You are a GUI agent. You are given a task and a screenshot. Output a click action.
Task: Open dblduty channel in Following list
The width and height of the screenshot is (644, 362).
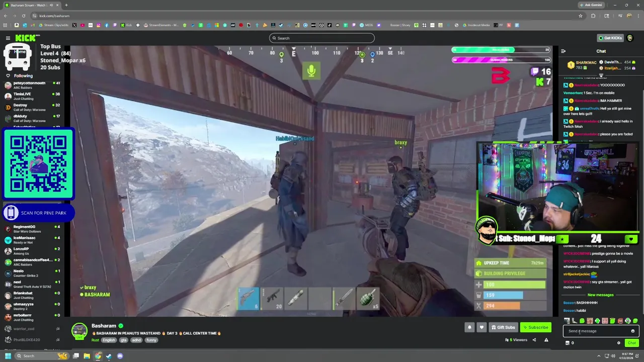coord(32,119)
